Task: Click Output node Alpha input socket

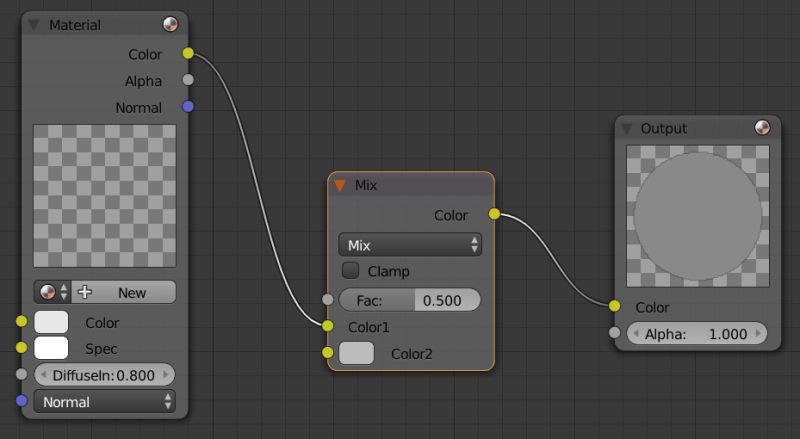Action: point(615,332)
